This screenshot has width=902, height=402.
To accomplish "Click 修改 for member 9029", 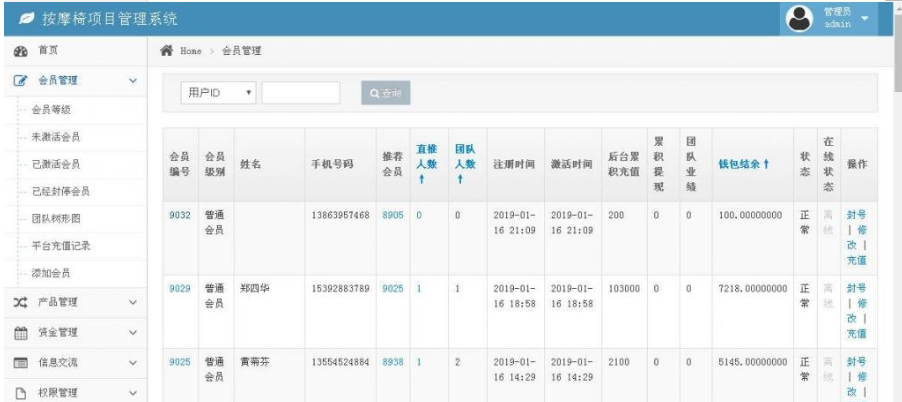I will pyautogui.click(x=857, y=311).
